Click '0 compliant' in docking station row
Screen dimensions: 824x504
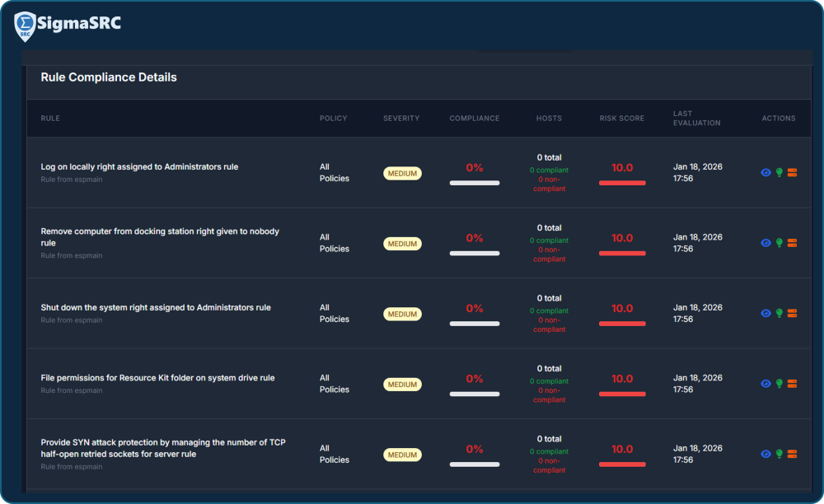[549, 240]
